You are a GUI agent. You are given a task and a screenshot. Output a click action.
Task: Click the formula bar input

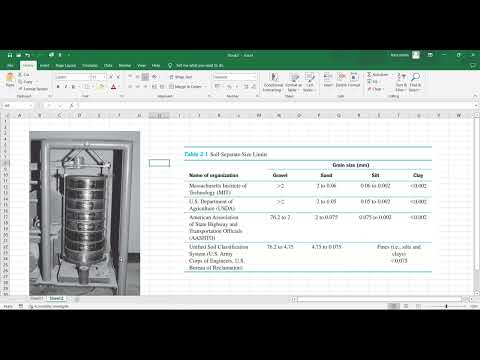275,106
